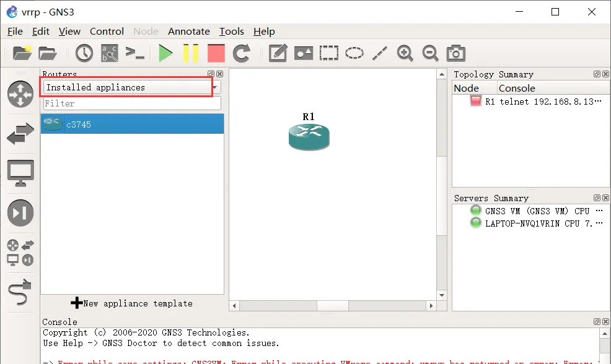The image size is (611, 364).
Task: Open the Help menu
Action: 264,31
